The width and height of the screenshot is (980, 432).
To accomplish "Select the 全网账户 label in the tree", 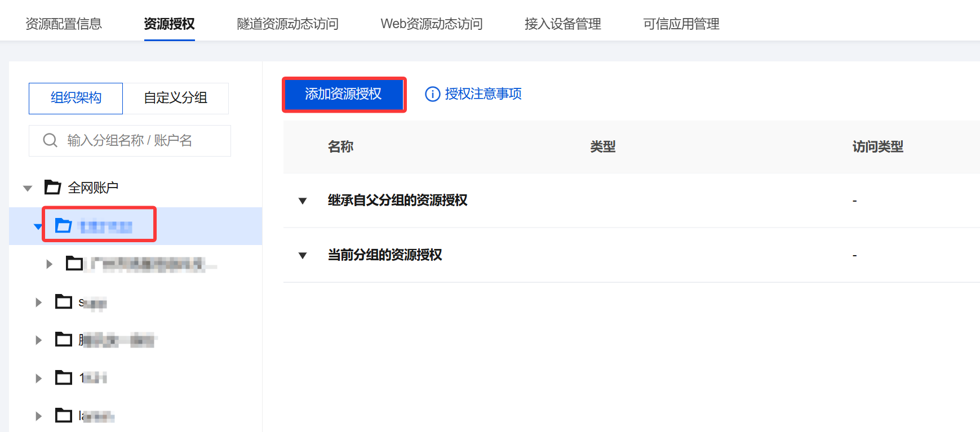I will point(93,188).
